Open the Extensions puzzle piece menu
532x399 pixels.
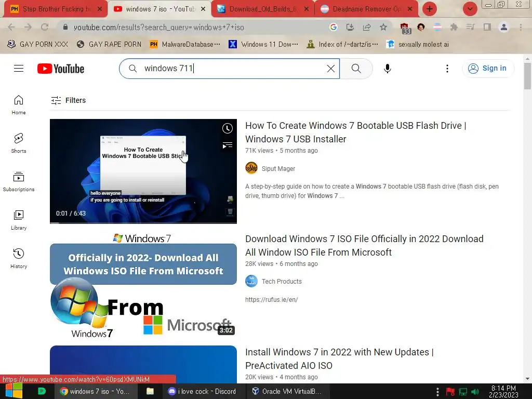click(454, 27)
